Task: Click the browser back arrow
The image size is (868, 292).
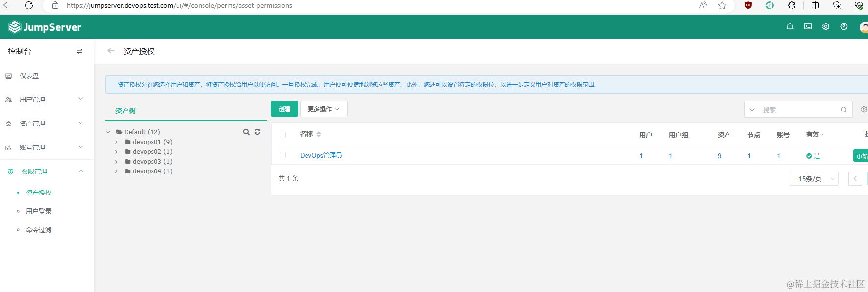Action: click(x=7, y=5)
